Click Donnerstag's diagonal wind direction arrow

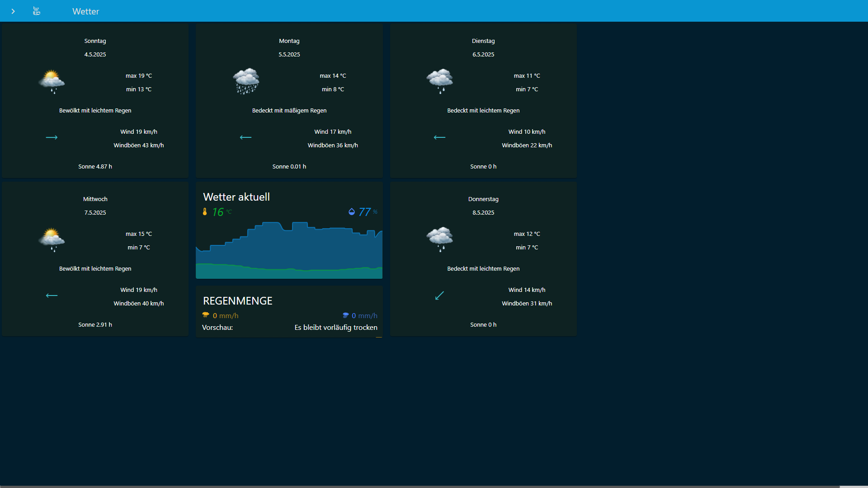point(439,296)
